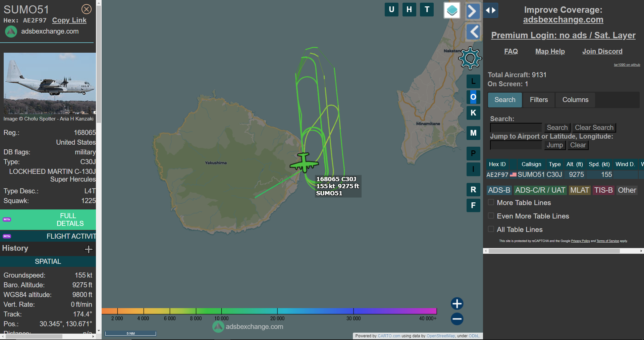Open tar1090 on github link

627,65
